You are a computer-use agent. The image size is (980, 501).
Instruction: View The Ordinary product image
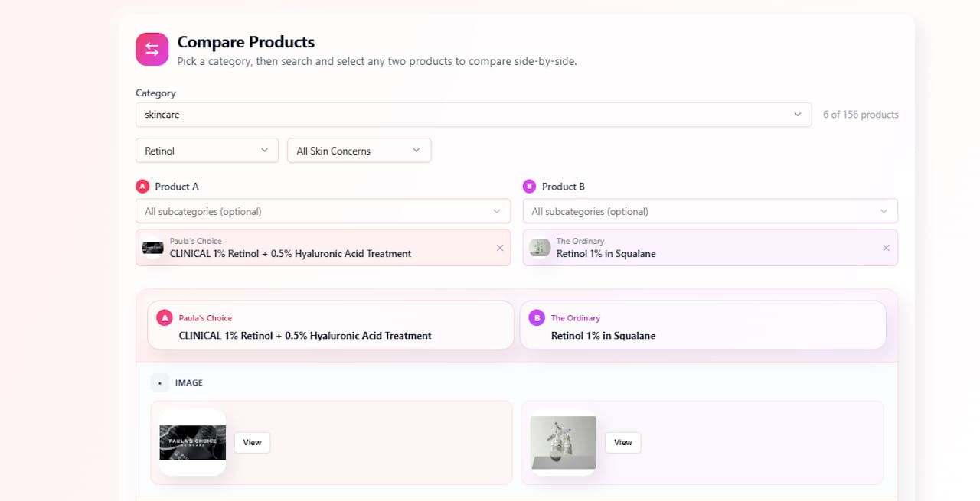click(x=623, y=443)
